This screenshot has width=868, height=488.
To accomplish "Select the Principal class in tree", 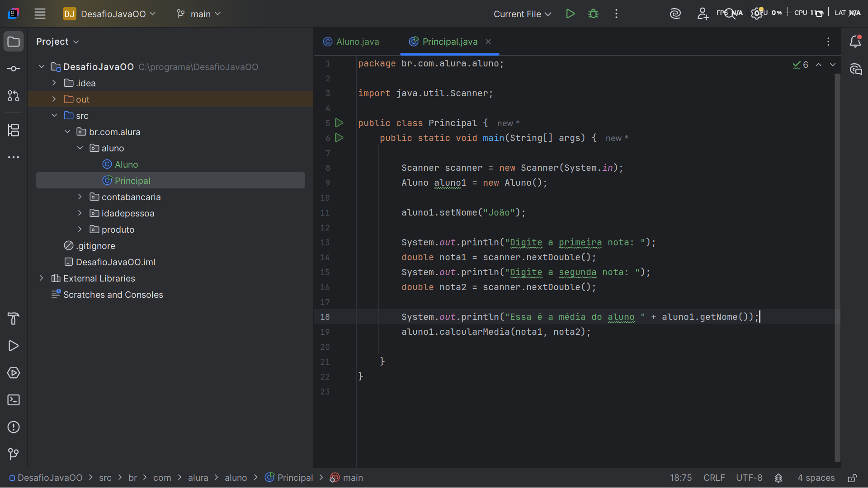I will pyautogui.click(x=170, y=181).
